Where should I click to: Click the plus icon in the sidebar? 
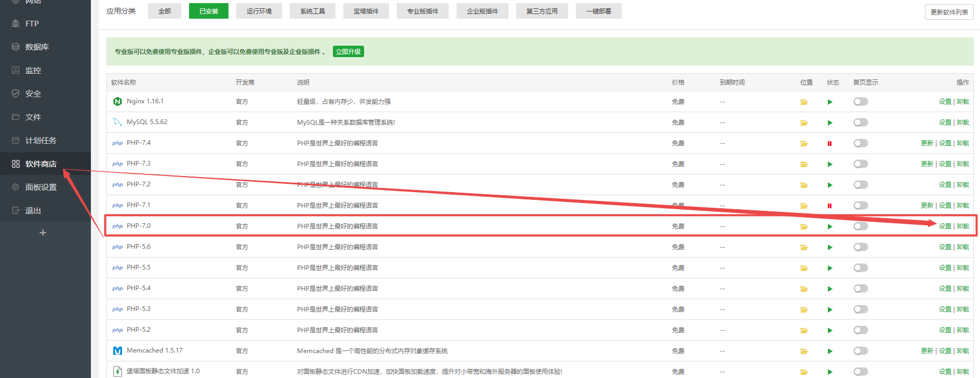tap(43, 233)
